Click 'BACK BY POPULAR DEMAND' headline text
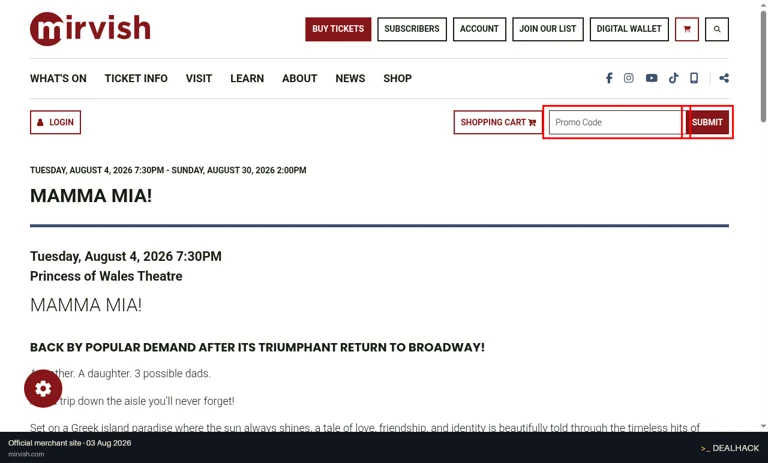This screenshot has height=463, width=768. (x=257, y=347)
